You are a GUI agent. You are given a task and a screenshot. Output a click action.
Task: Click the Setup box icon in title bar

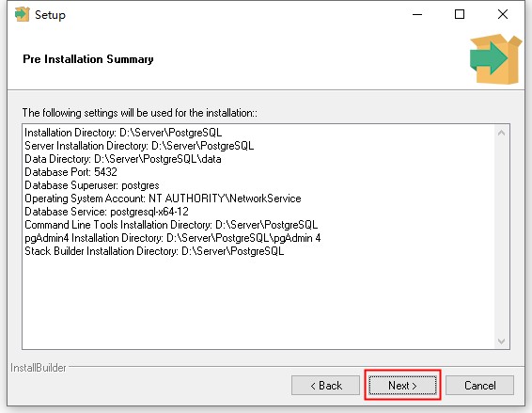tap(22, 14)
